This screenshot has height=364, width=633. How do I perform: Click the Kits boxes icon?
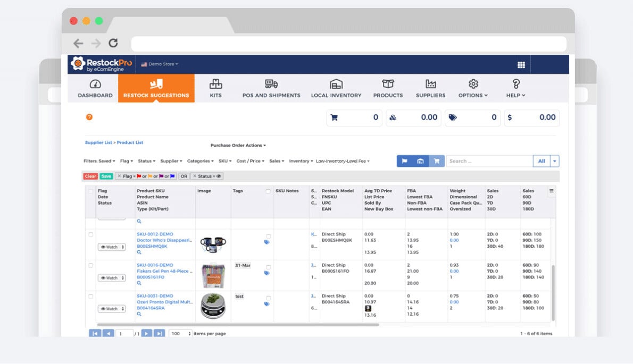(x=215, y=84)
